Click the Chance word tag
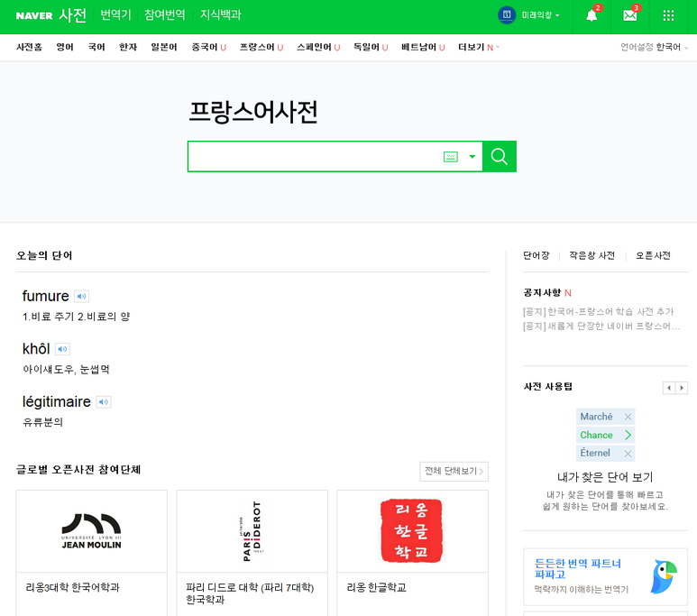 click(x=597, y=435)
